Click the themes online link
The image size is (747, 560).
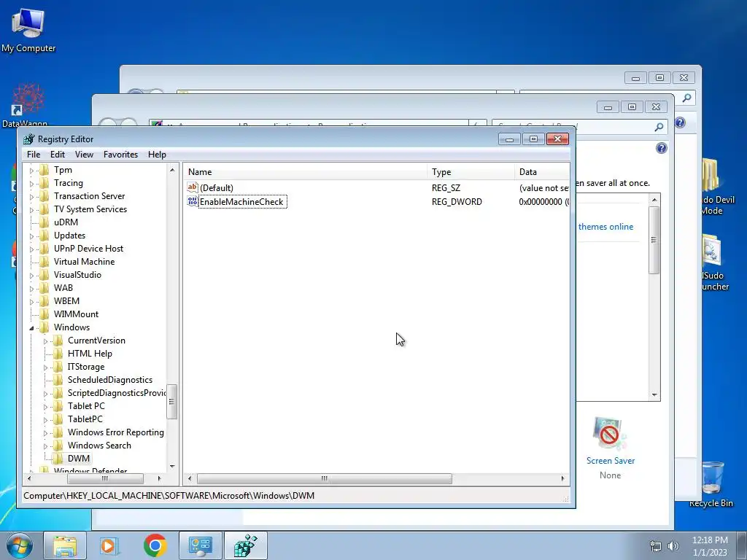pyautogui.click(x=605, y=227)
